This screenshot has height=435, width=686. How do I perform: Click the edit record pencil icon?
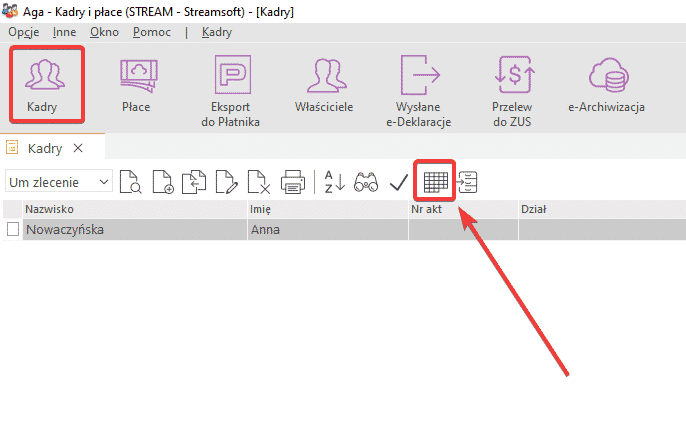(x=227, y=182)
